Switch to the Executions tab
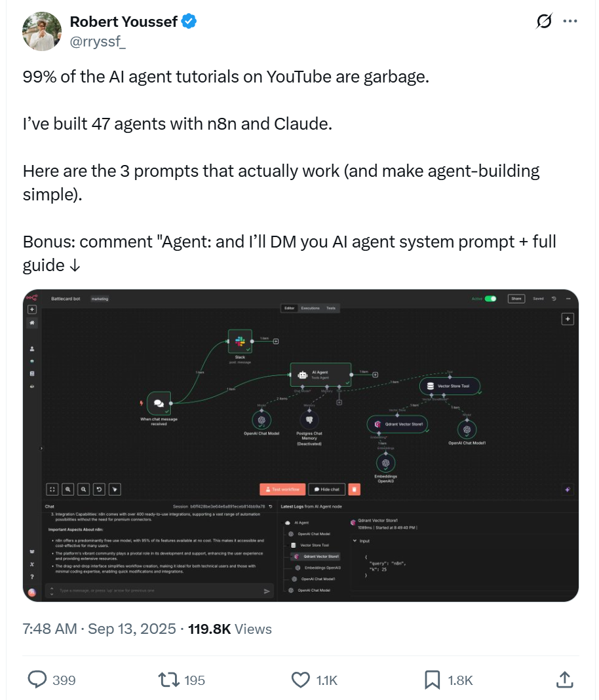 click(x=311, y=308)
